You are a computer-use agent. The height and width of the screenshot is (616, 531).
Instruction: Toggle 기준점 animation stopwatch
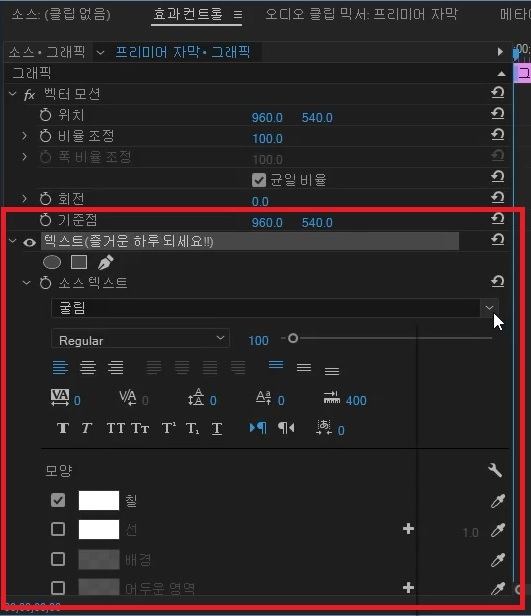(46, 220)
